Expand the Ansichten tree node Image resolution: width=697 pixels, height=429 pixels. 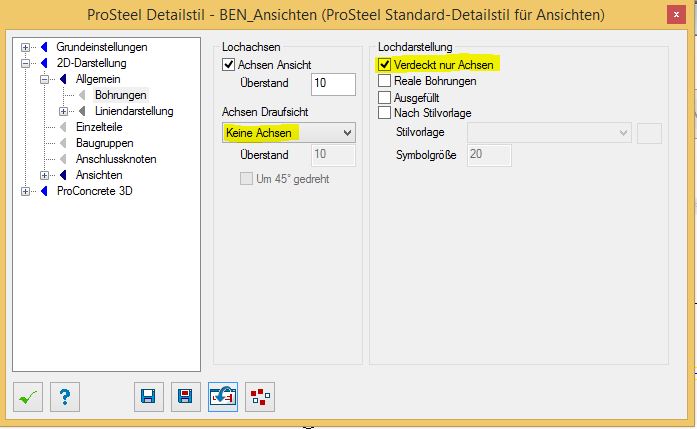[44, 175]
